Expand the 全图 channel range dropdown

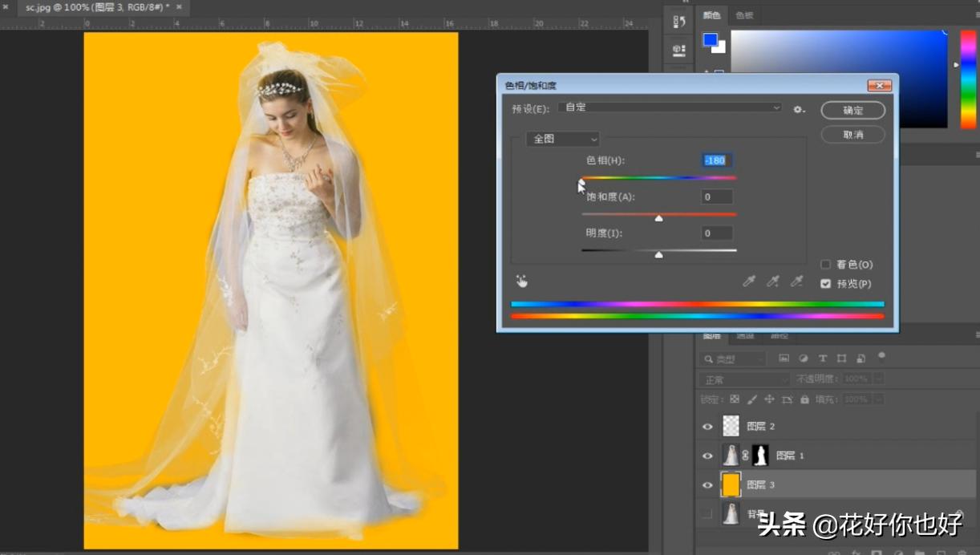(x=562, y=139)
